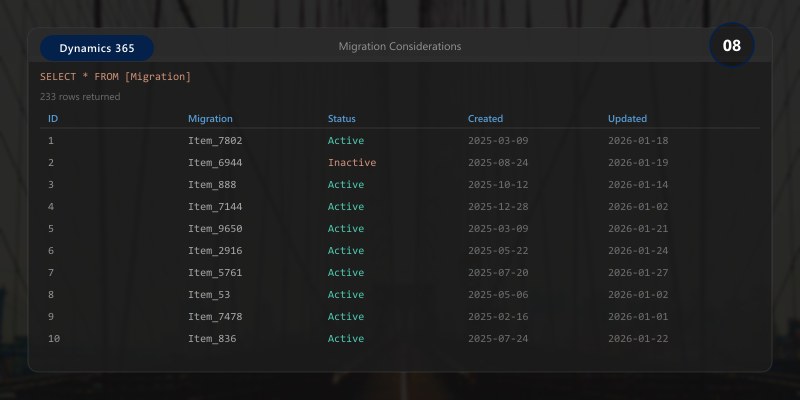The image size is (800, 400).
Task: Click the Dynamics 365 badge button
Action: (97, 48)
